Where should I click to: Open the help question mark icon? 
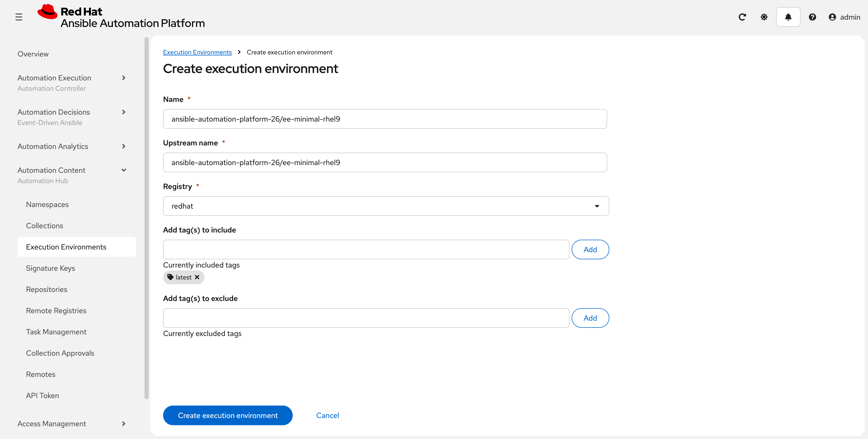coord(812,17)
